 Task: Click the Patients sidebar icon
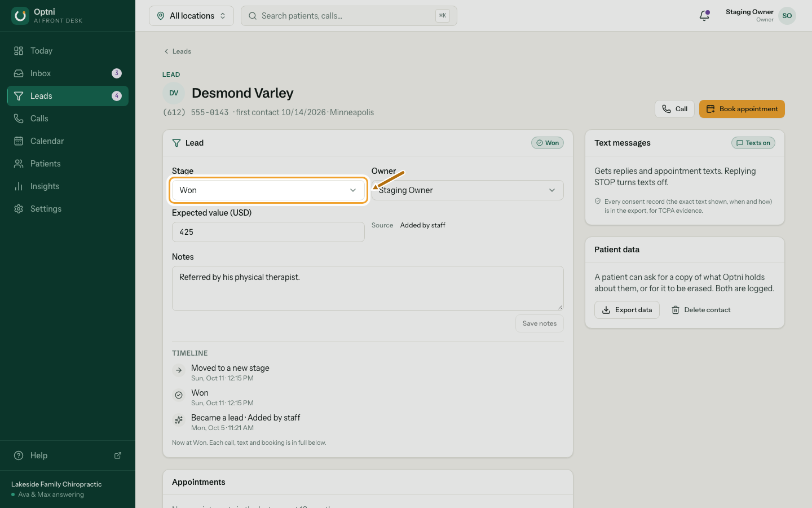[x=19, y=164]
